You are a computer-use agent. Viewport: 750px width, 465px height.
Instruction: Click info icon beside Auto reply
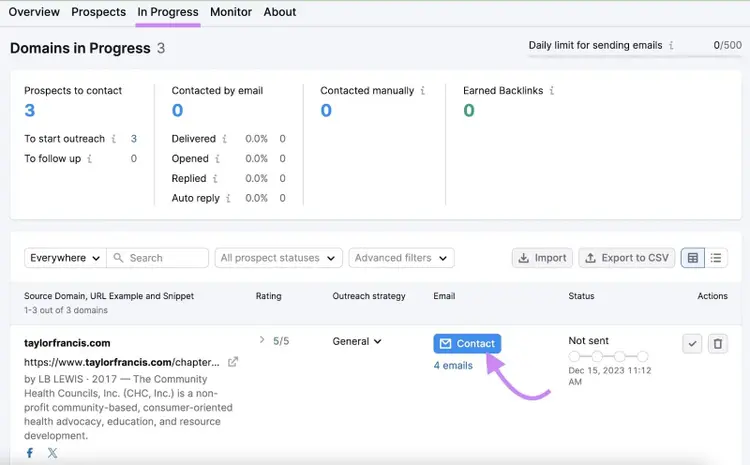[x=228, y=198]
